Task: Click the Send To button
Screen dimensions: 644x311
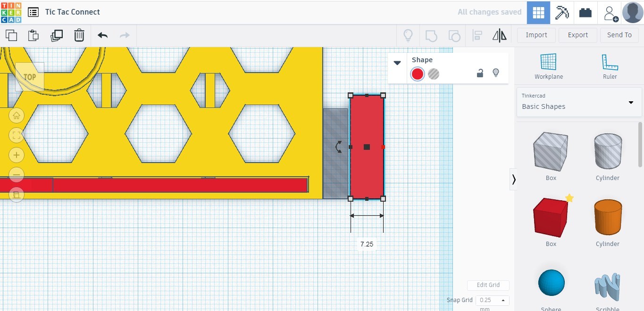Action: (619, 35)
